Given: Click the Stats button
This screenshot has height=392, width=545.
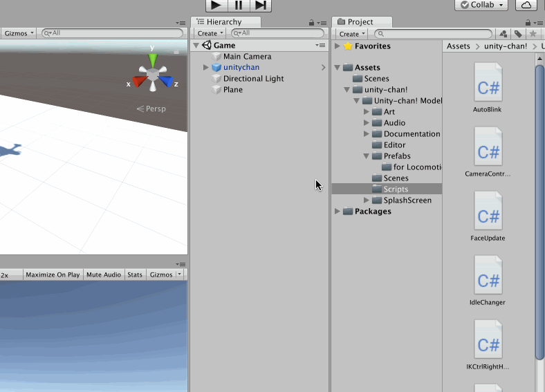Looking at the screenshot, I should (135, 274).
